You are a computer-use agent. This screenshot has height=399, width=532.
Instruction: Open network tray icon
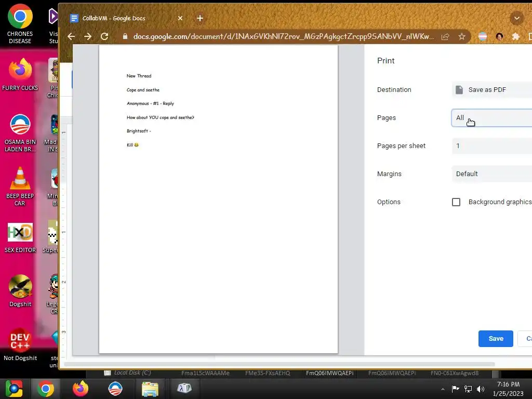point(468,389)
